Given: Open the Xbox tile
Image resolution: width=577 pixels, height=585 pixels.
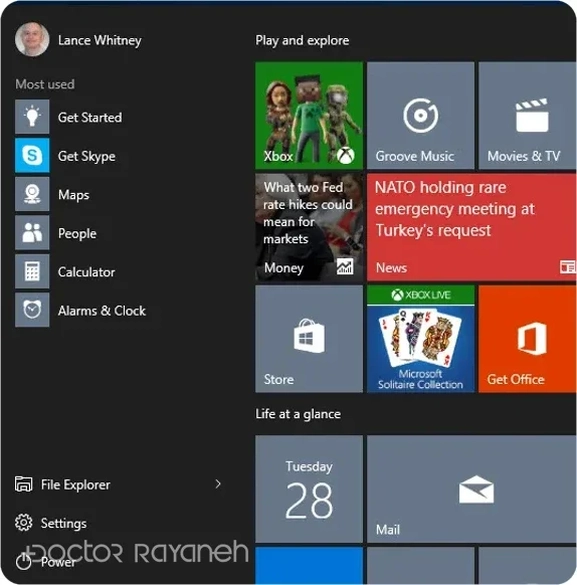Looking at the screenshot, I should [x=309, y=116].
